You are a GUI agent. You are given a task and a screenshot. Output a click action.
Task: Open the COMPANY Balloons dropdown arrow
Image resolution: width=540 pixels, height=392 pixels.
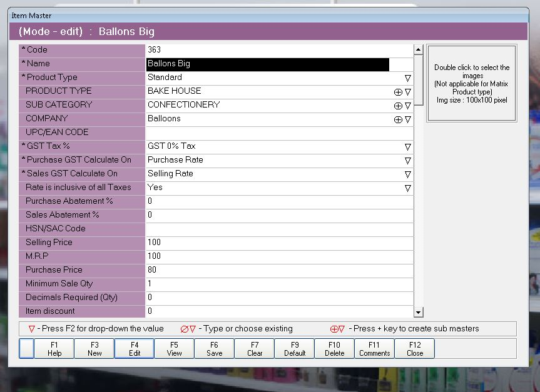[x=408, y=120]
